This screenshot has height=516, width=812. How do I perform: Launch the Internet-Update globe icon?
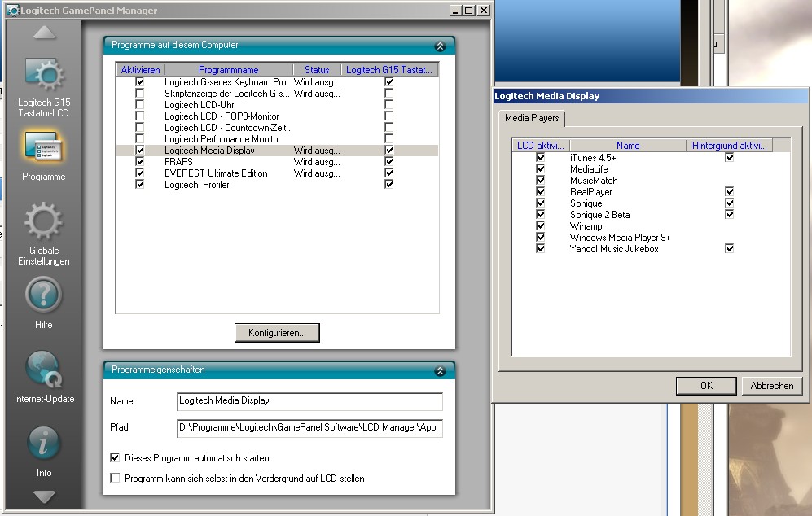tap(43, 369)
